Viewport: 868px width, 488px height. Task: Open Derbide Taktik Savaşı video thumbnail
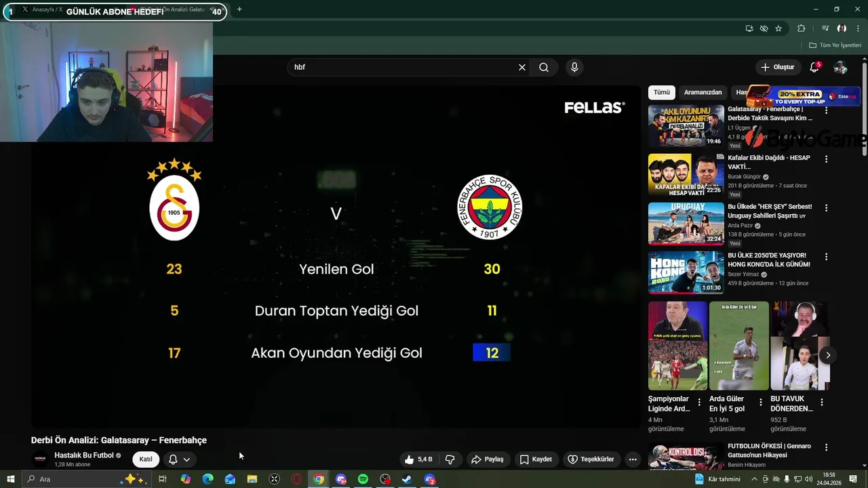click(x=686, y=126)
